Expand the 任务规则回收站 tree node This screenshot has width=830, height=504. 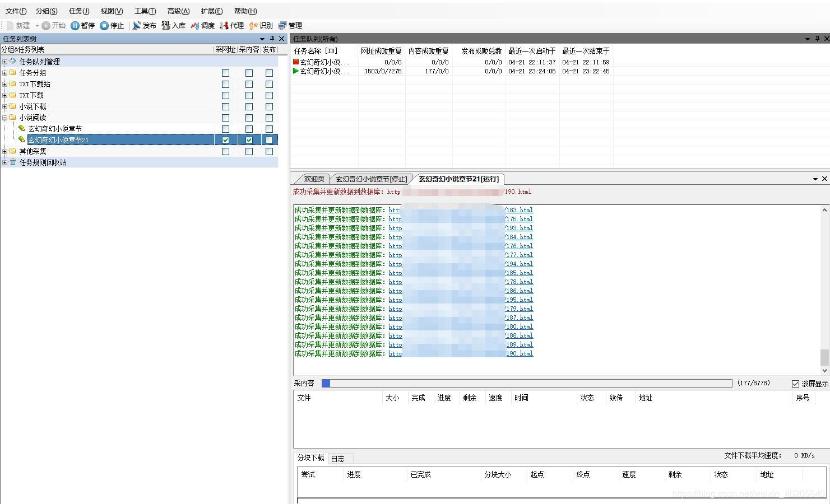4,162
